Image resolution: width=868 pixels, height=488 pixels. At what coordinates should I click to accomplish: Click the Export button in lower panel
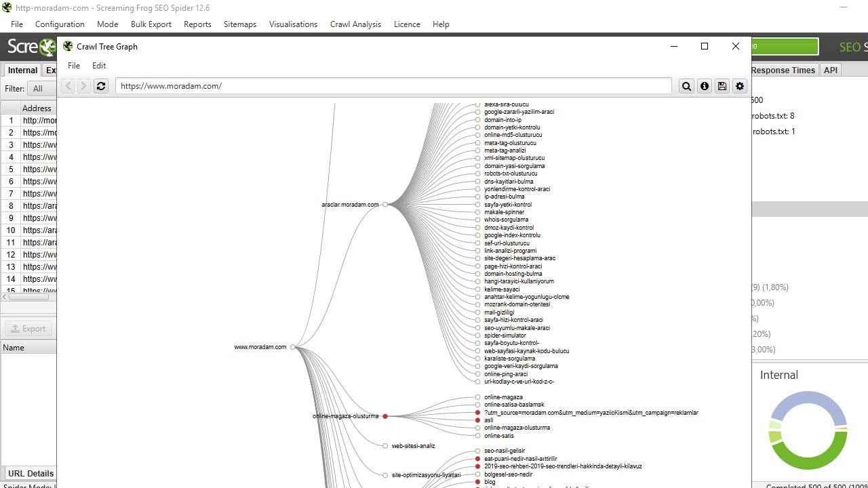coord(28,329)
